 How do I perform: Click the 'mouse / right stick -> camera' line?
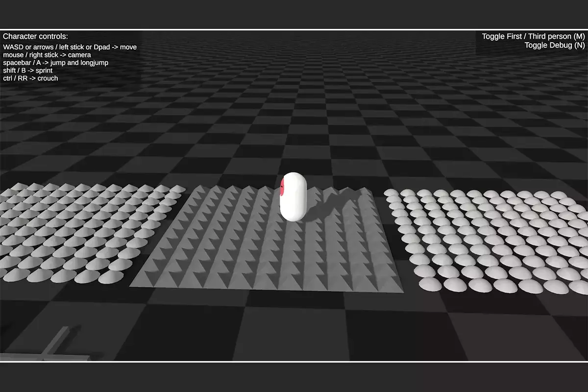[x=47, y=55]
